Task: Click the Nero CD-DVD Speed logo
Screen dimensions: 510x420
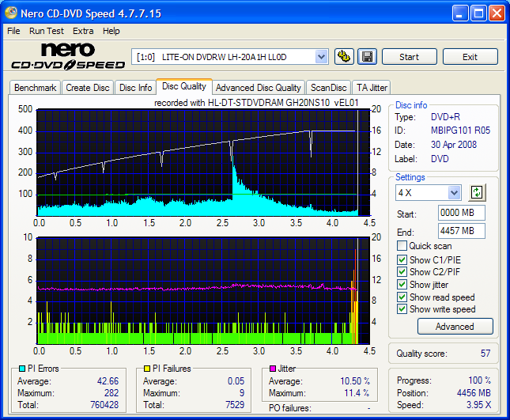Action: tap(66, 56)
